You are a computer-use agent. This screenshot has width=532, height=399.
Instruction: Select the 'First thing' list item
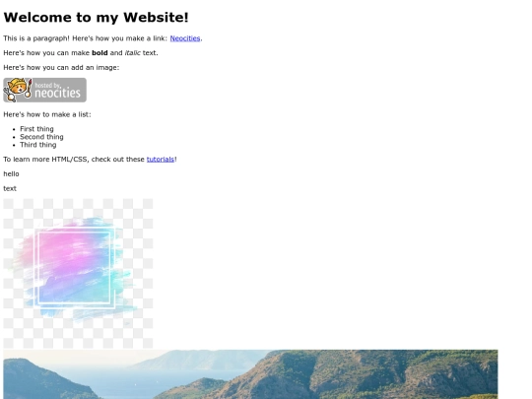[36, 129]
